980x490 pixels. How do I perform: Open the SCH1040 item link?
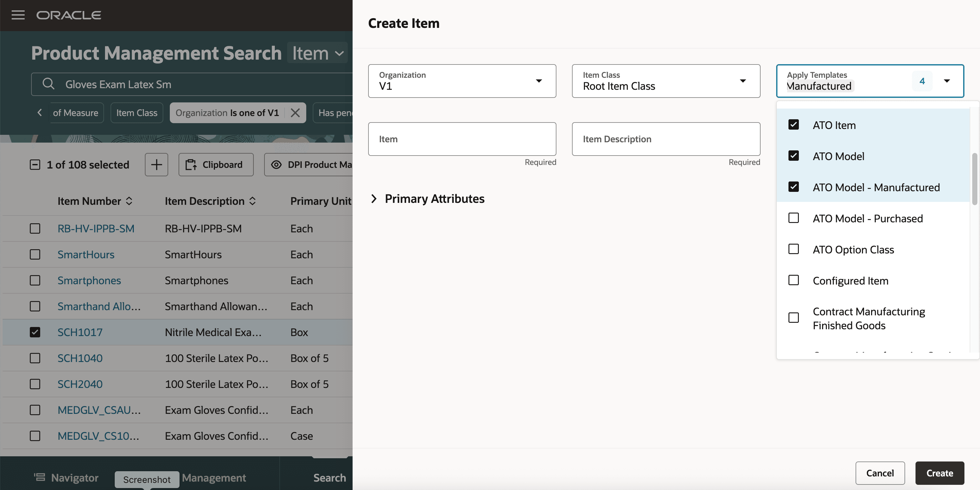click(80, 358)
